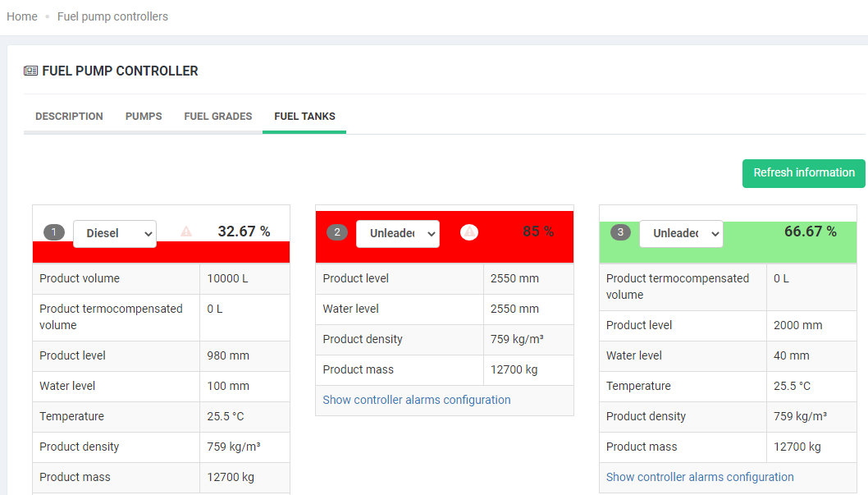Switch to the Description tab

[69, 117]
